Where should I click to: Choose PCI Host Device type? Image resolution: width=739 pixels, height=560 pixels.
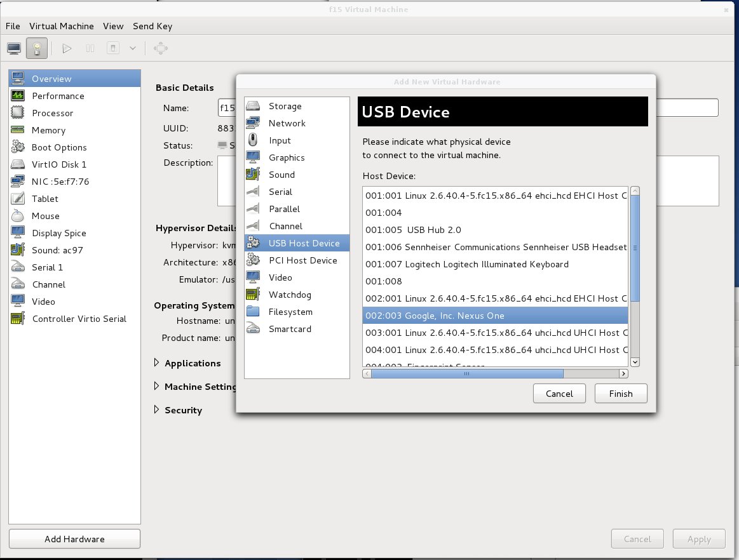[x=297, y=260]
